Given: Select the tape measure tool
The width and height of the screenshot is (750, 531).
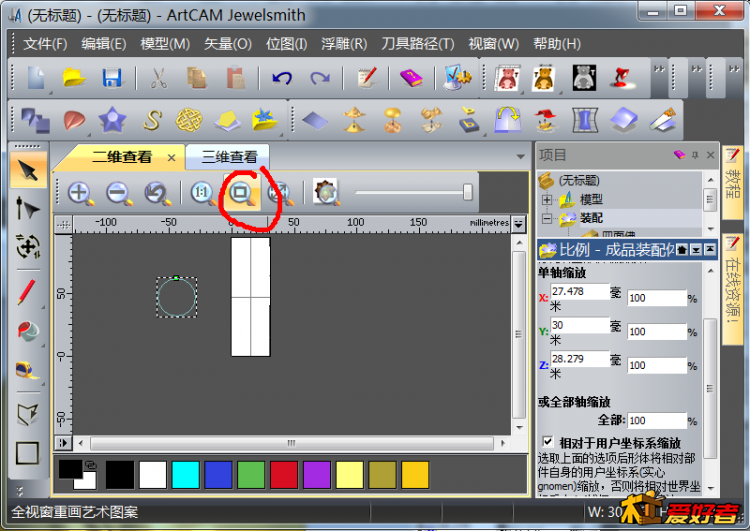Looking at the screenshot, I should click(27, 369).
